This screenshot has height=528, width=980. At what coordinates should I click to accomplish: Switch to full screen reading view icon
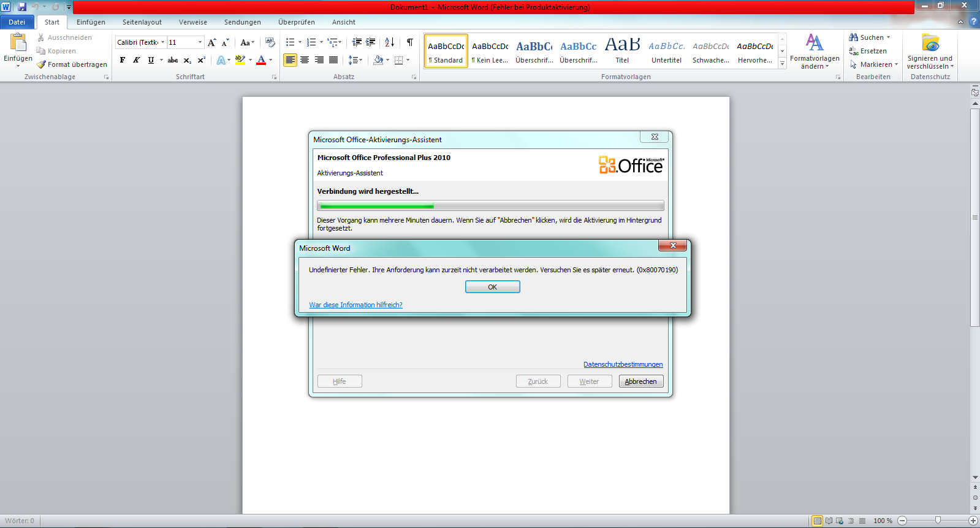829,521
